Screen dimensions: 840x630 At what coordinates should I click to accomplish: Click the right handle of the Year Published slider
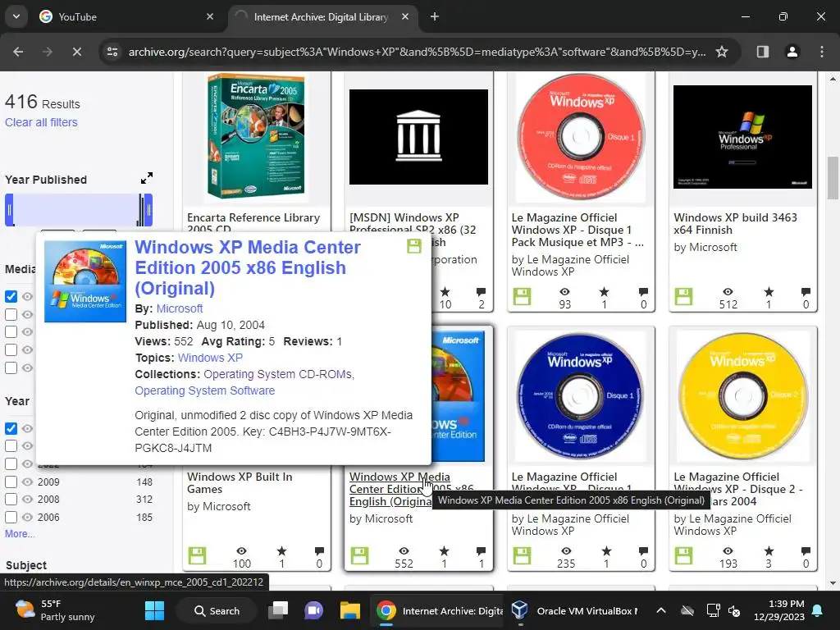click(x=149, y=209)
